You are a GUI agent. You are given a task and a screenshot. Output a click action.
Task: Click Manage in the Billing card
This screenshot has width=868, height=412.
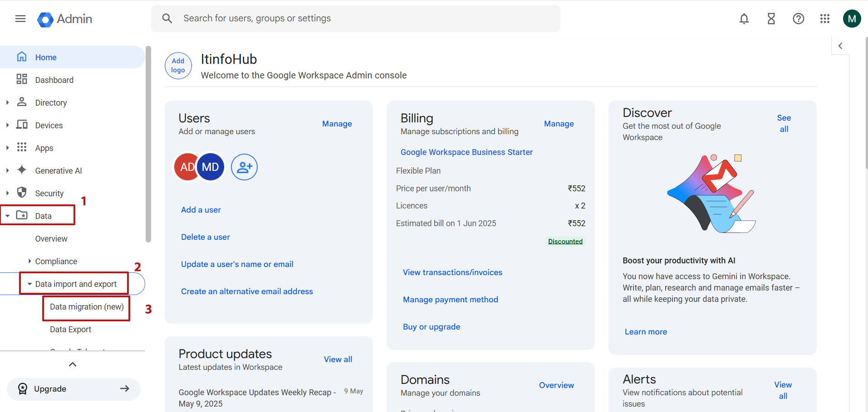559,124
